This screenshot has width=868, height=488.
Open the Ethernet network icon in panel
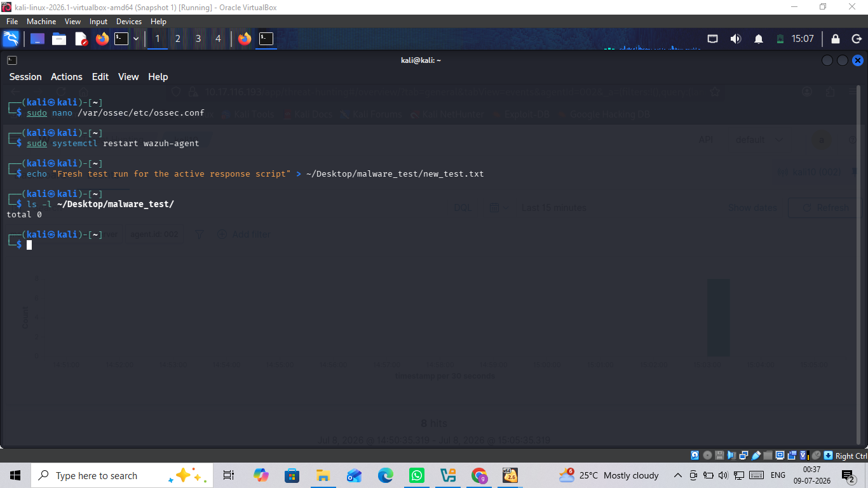point(713,39)
